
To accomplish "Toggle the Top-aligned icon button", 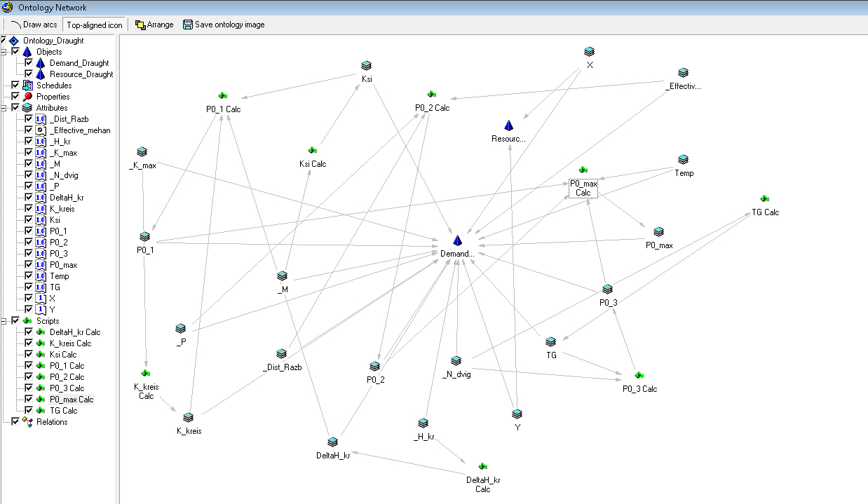I will tap(95, 25).
